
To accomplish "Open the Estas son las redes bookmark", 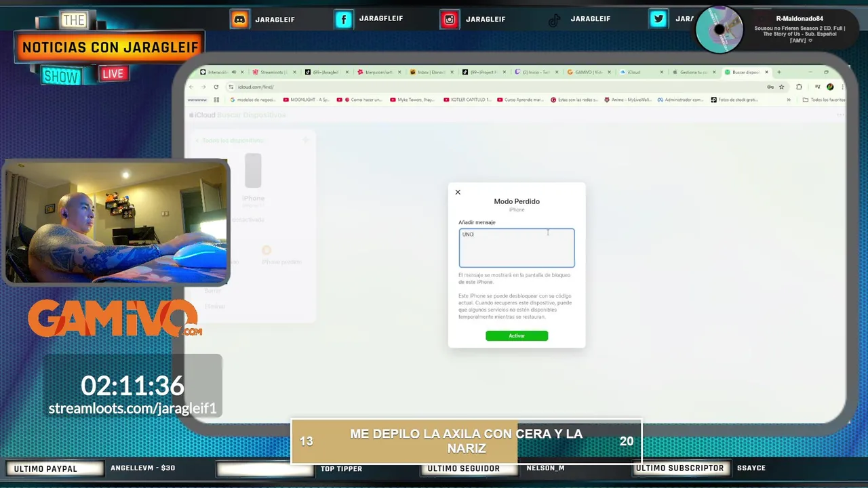I will tap(574, 100).
